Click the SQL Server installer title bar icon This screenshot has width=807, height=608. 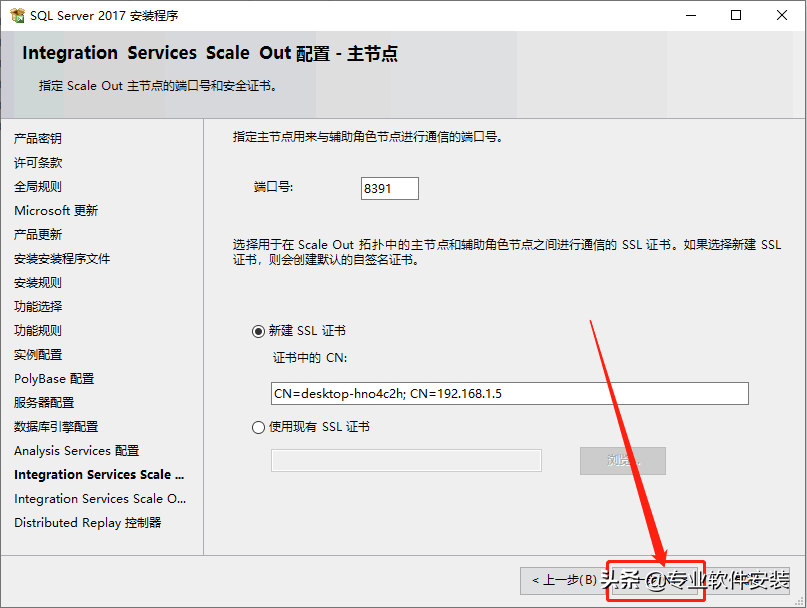[17, 15]
